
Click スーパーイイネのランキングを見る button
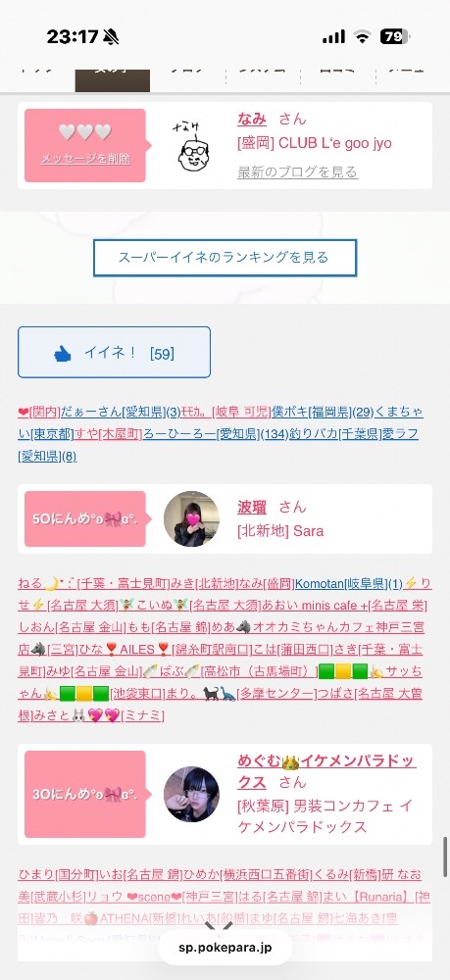pos(225,258)
